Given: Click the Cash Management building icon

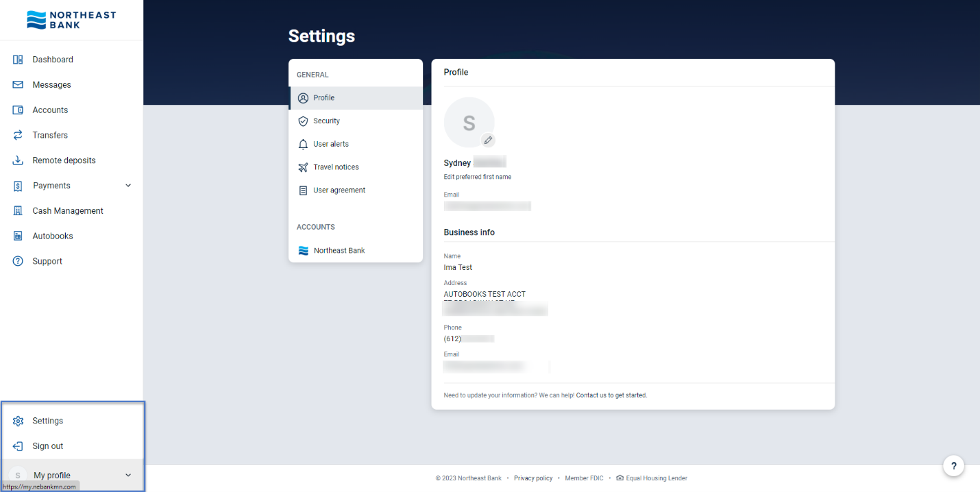Looking at the screenshot, I should coord(19,211).
